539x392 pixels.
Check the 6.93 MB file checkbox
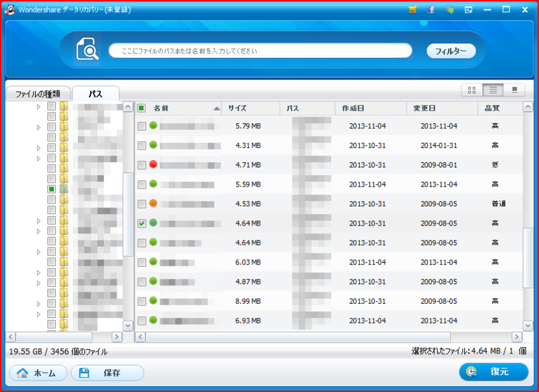(x=141, y=321)
